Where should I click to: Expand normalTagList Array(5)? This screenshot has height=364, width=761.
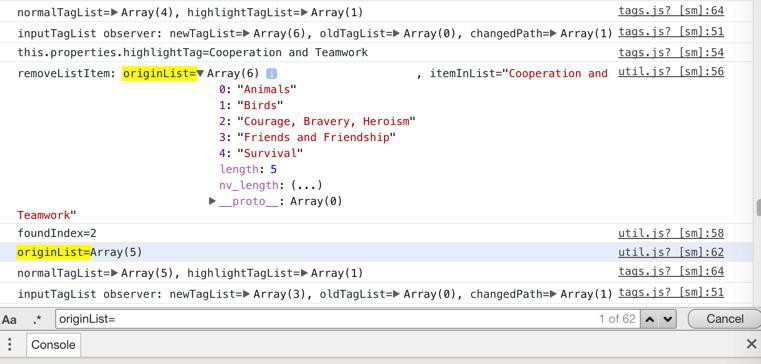115,273
